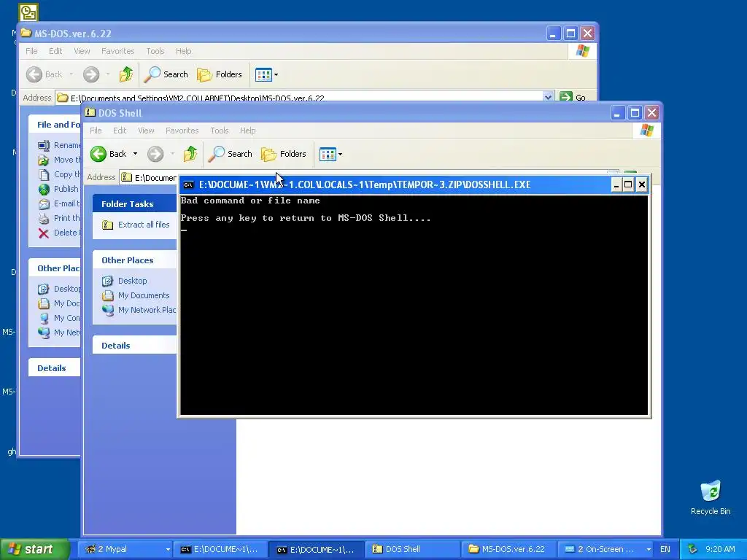Click Go button in MS-DOS.ver.6.22 window

(x=573, y=97)
